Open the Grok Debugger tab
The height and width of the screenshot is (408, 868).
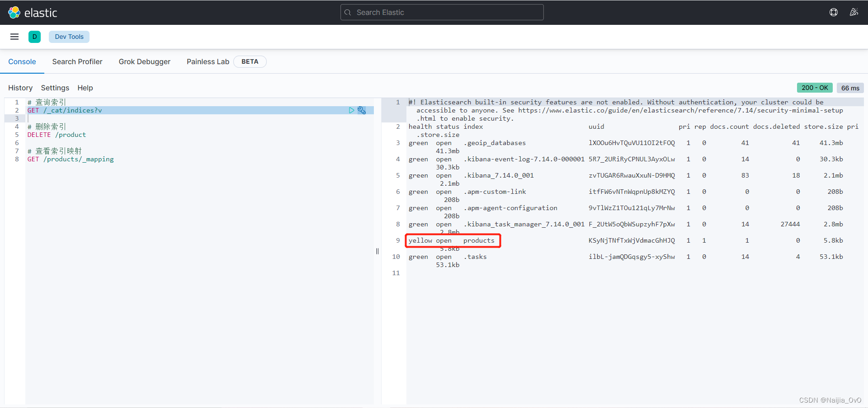[144, 61]
